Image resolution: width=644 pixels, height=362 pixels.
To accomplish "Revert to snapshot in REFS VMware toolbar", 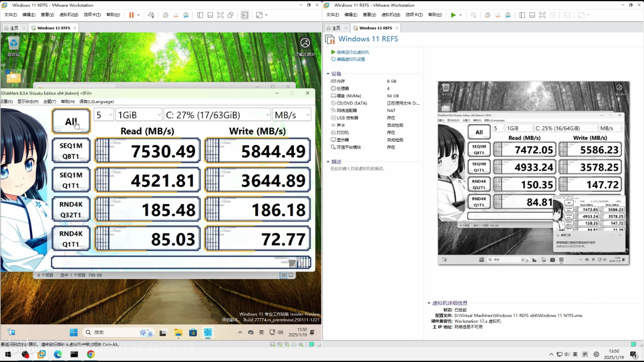I will 498,15.
